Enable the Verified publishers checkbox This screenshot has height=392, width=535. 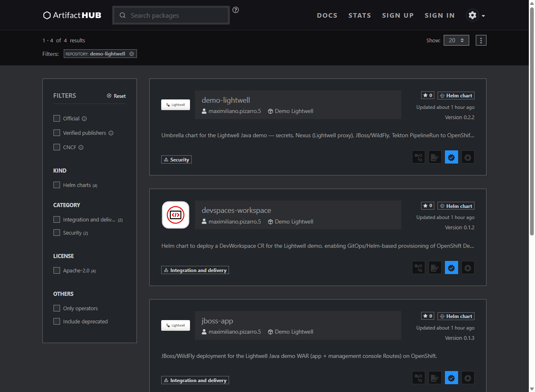57,133
